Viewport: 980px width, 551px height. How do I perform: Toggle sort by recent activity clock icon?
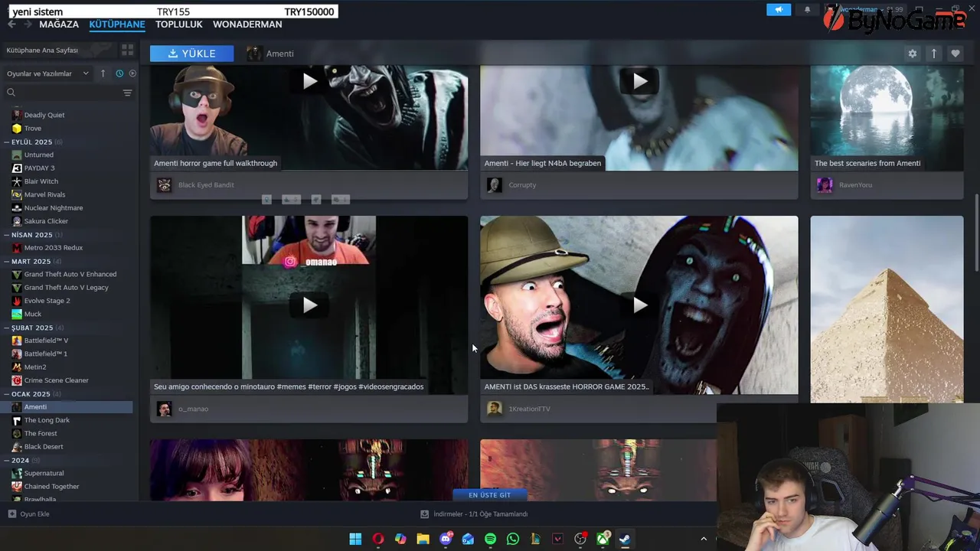tap(119, 73)
